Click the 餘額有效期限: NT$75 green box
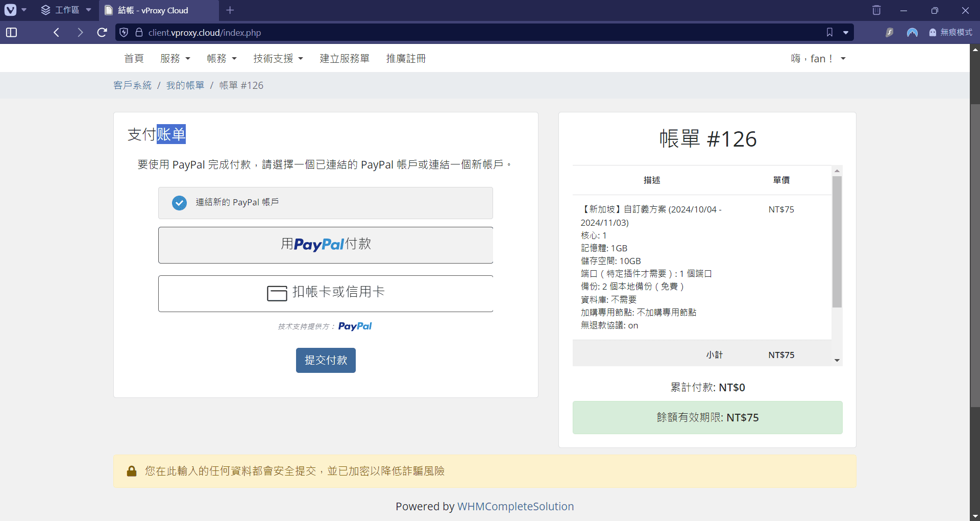 (707, 418)
